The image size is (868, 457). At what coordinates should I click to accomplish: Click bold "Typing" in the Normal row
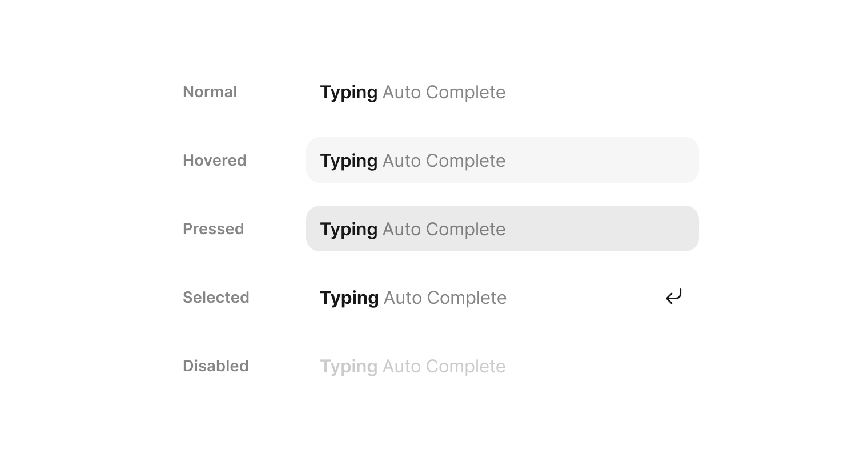pyautogui.click(x=348, y=93)
